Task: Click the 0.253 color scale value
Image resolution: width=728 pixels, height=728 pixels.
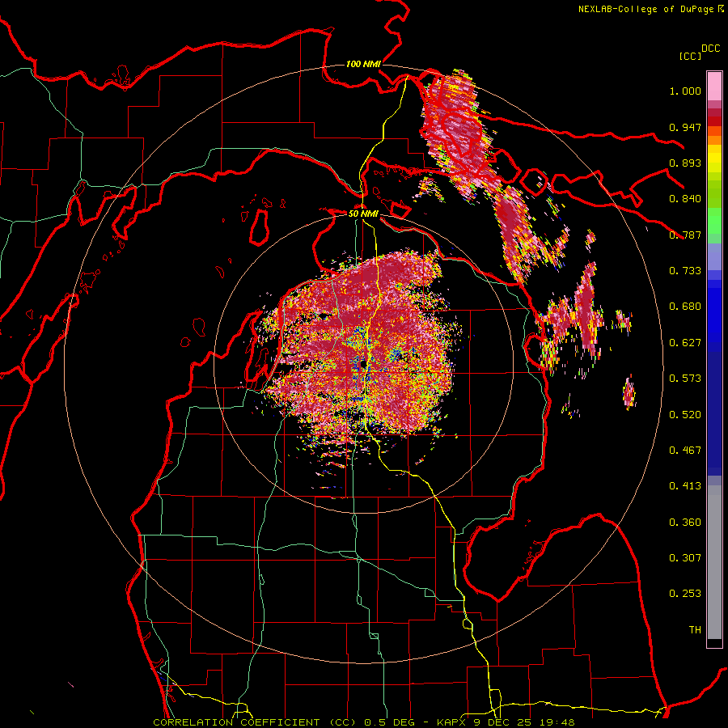Action: [x=685, y=594]
